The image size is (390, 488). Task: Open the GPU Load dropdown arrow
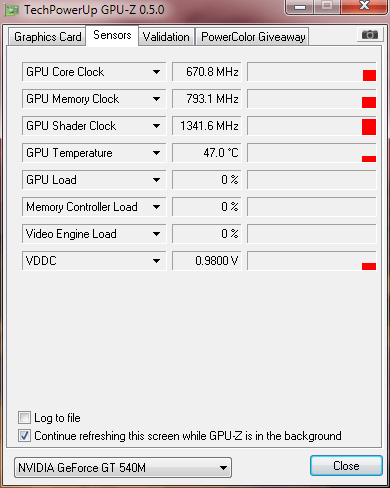pos(156,180)
